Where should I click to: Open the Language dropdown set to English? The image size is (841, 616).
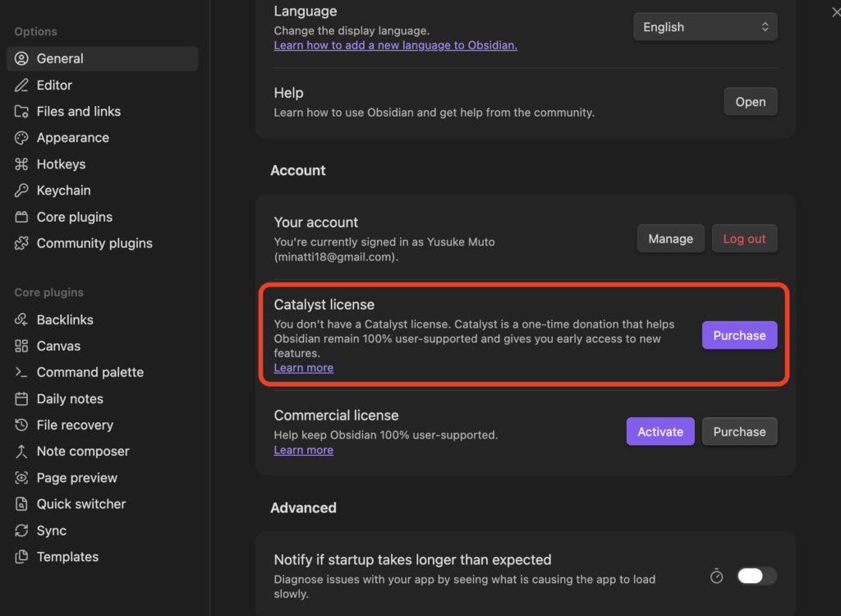(x=705, y=27)
